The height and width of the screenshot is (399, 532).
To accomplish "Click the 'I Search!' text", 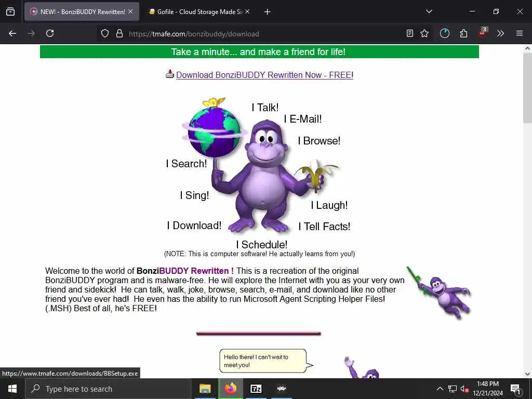I will (x=187, y=164).
